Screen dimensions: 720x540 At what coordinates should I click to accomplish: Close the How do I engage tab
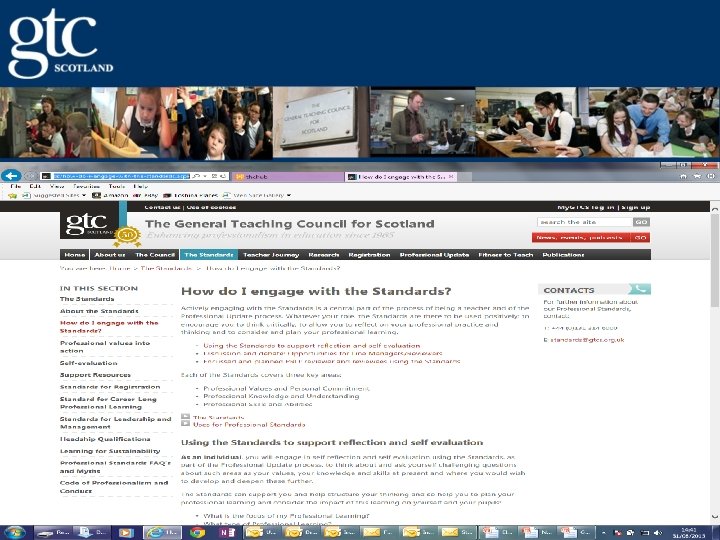[x=451, y=176]
